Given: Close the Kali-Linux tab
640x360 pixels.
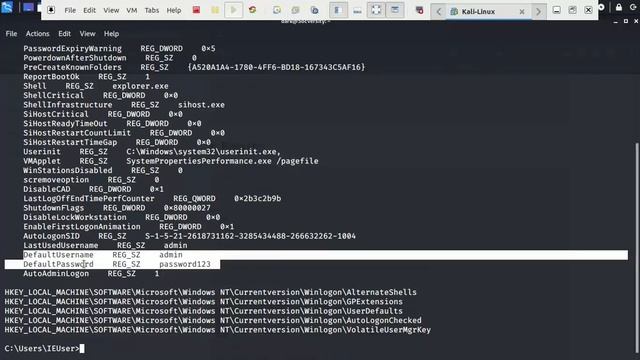Looking at the screenshot, I should coord(522,12).
